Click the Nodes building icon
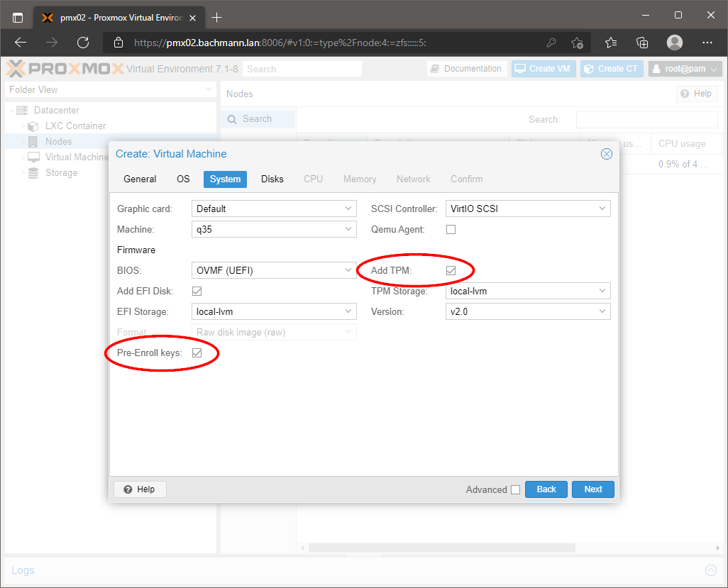Screen dimensions: 728x588 coord(33,142)
